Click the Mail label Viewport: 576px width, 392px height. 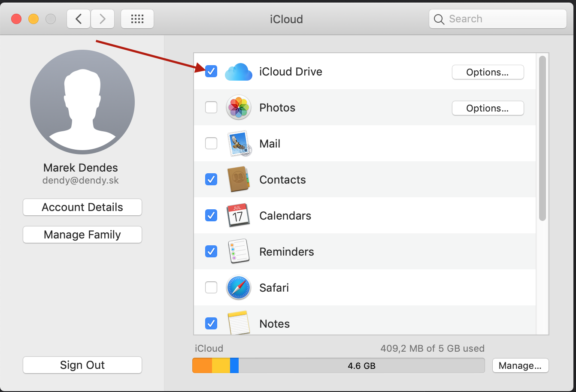(x=270, y=144)
